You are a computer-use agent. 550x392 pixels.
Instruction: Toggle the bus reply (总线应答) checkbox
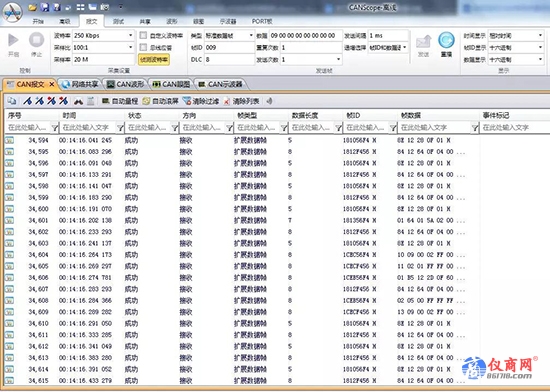pos(143,47)
